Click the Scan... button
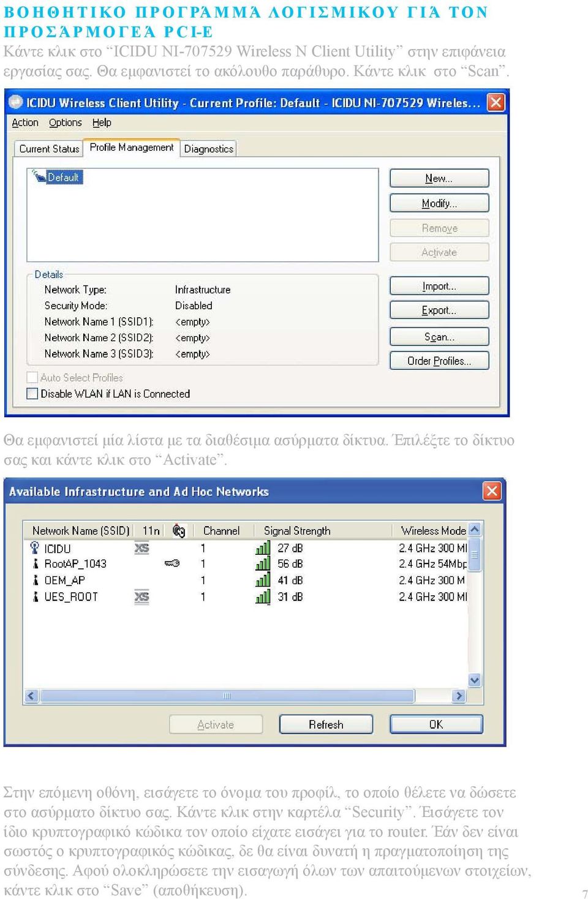Viewport: 588px width, 899px height. [x=439, y=337]
